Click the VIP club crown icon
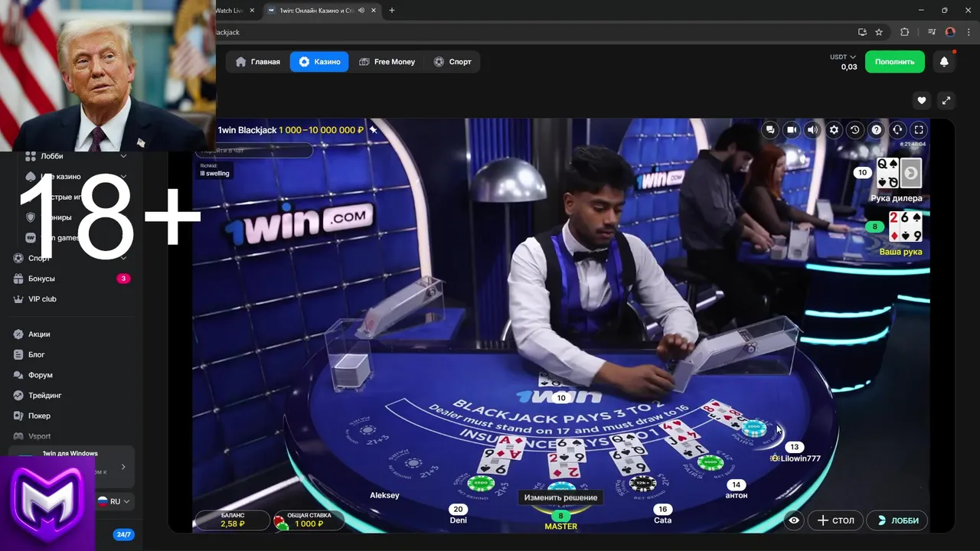The height and width of the screenshot is (551, 980). [x=19, y=299]
